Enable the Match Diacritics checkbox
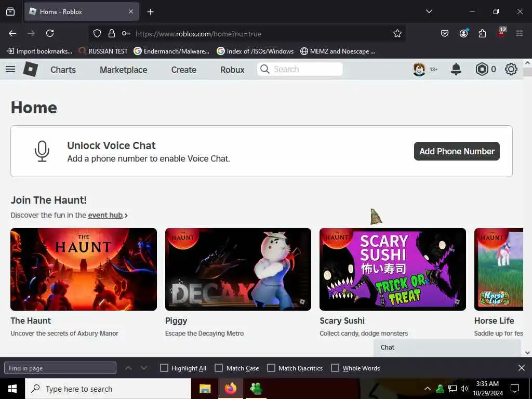 coord(271,368)
